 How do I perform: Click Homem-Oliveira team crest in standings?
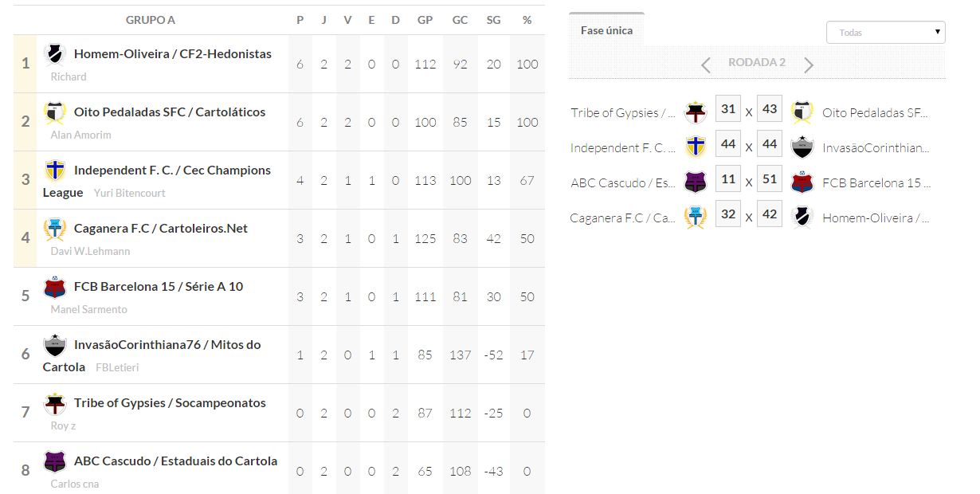point(55,54)
